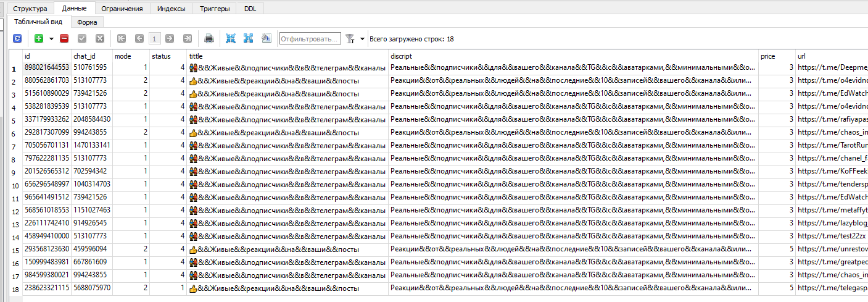Image resolution: width=868 pixels, height=302 pixels.
Task: Select url cell containing test22zx
Action: point(832,236)
